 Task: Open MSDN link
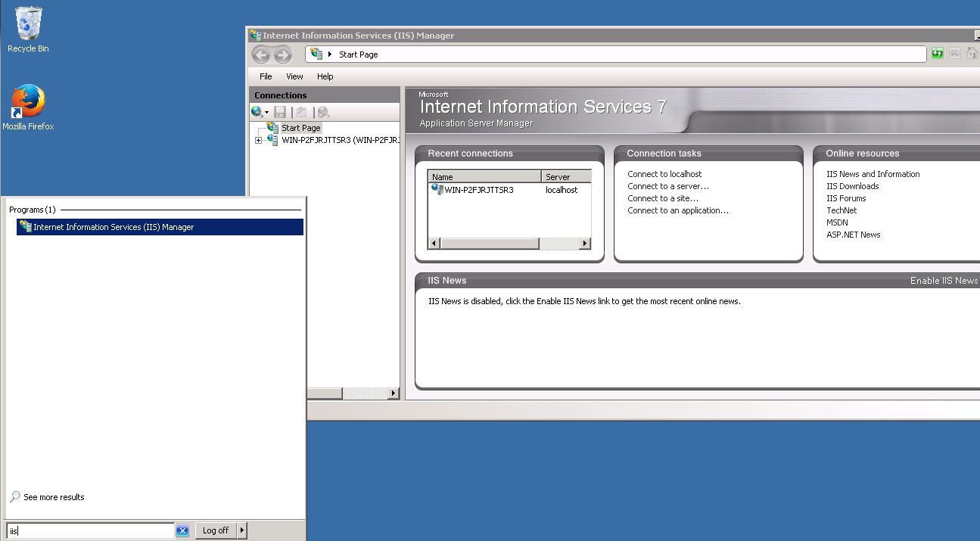[x=837, y=222]
